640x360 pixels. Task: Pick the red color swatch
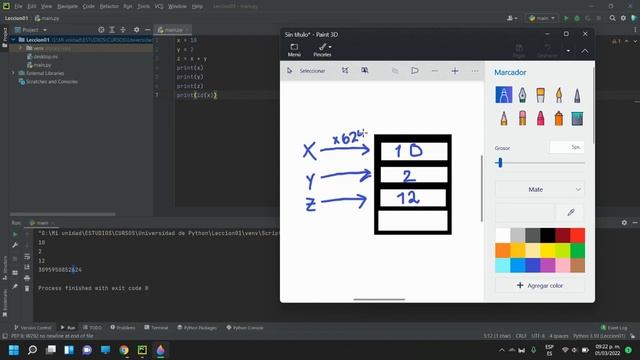click(x=577, y=235)
